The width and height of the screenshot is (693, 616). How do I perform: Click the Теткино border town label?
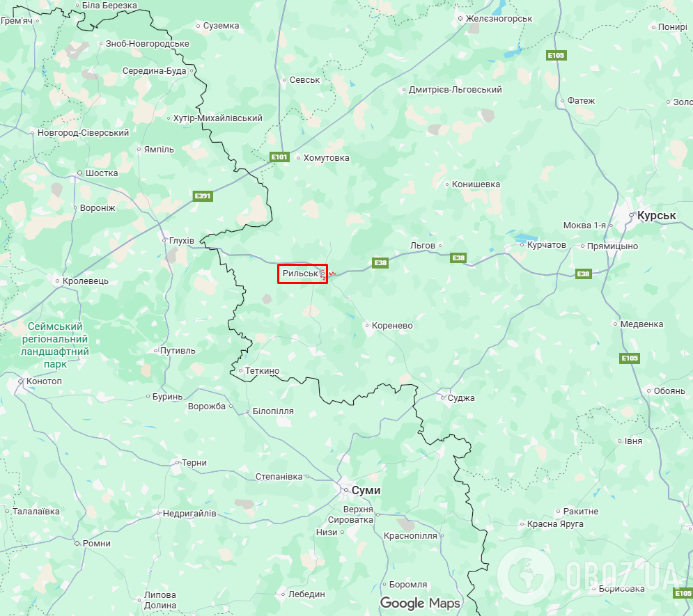click(263, 371)
